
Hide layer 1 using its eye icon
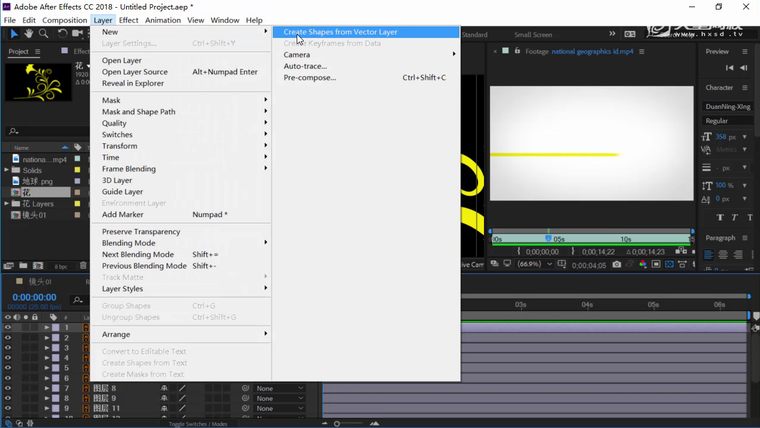[x=8, y=328]
